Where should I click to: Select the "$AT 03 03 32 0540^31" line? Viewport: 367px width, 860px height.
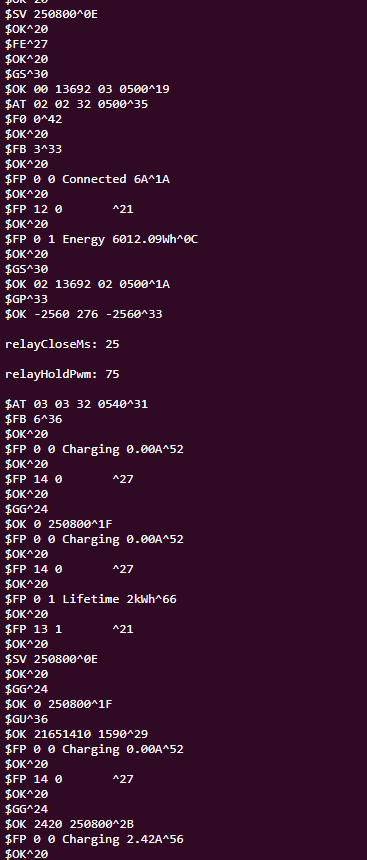(76, 404)
